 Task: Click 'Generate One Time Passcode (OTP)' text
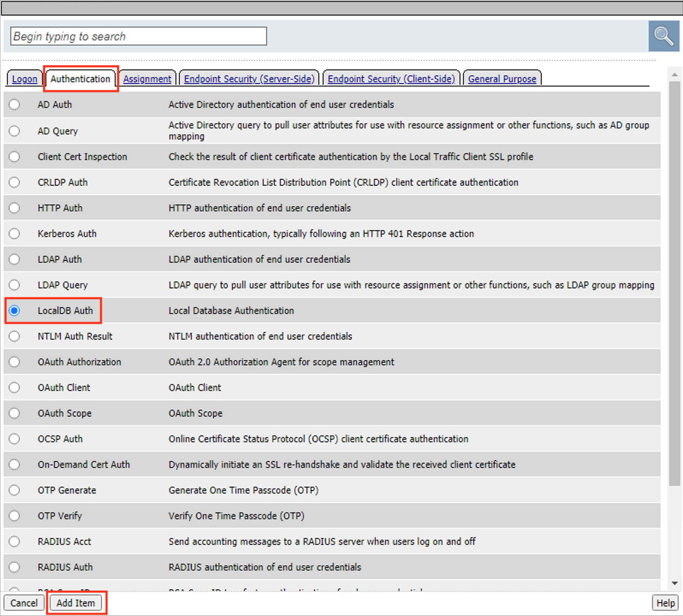[244, 490]
